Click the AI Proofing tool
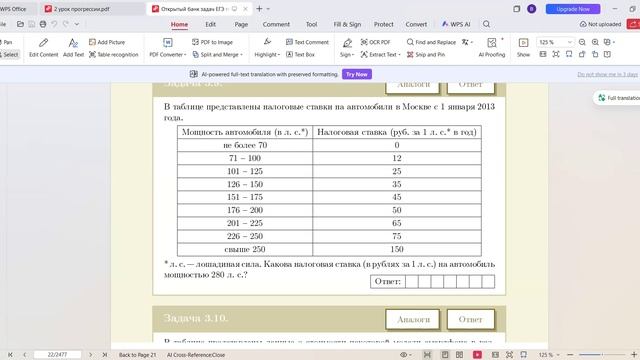This screenshot has height=360, width=640. click(x=492, y=47)
